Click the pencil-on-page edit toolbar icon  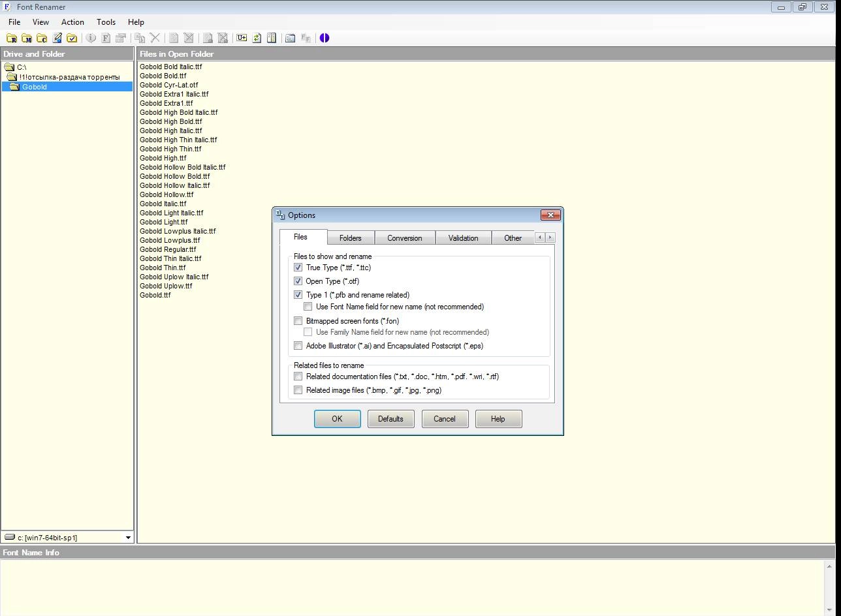(x=57, y=38)
